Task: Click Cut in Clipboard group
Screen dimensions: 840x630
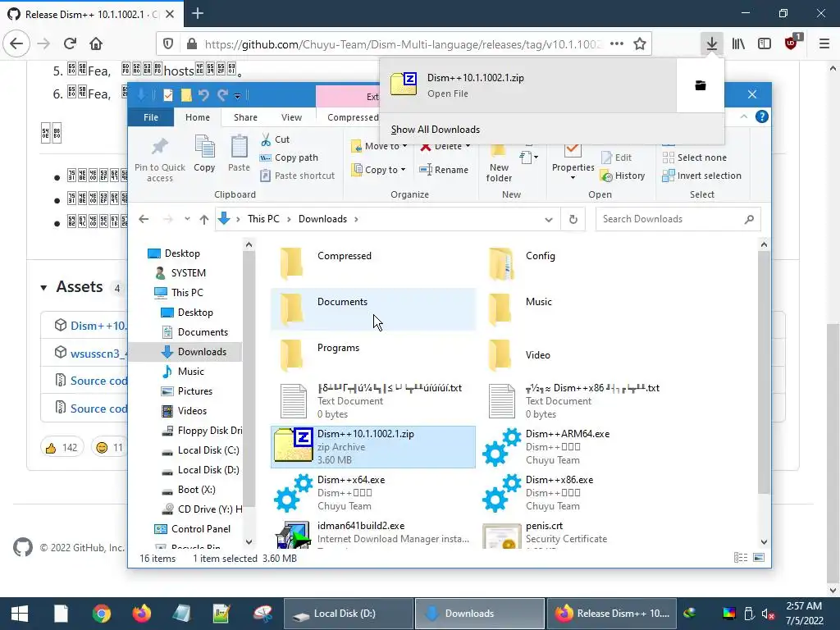Action: point(276,139)
